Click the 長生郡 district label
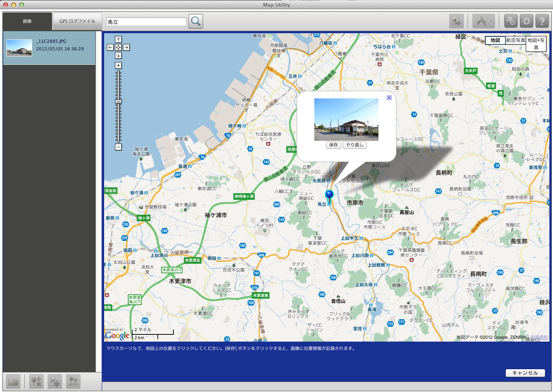The image size is (553, 392). (x=519, y=241)
